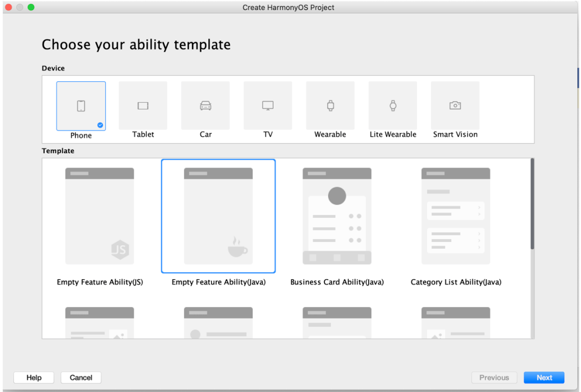Click the Empty Feature Ability(Java) label
The width and height of the screenshot is (581, 392).
point(218,282)
